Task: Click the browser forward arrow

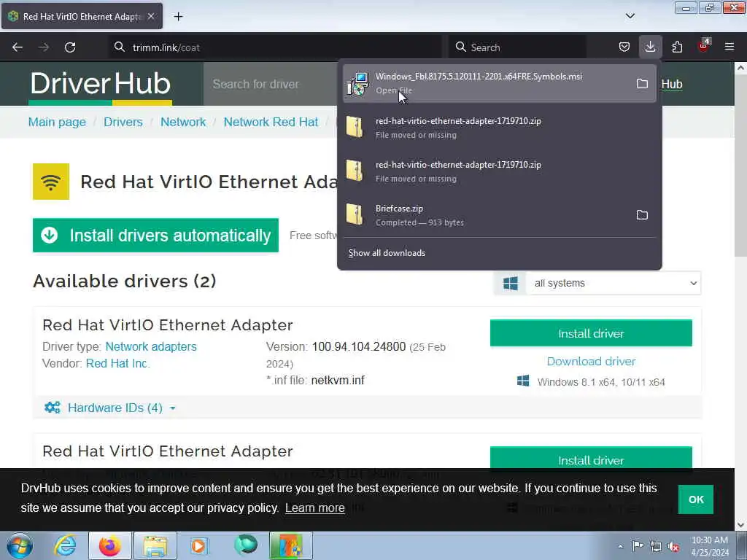Action: tap(43, 47)
